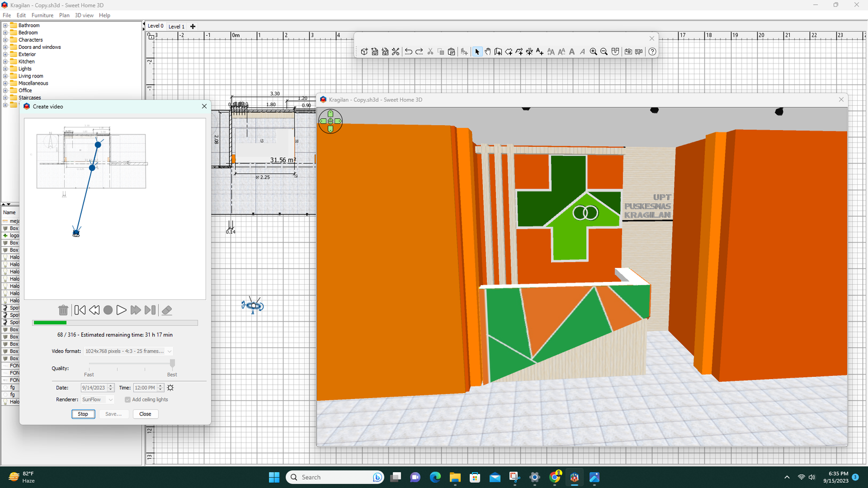Open File Explorer from the taskbar
868x488 pixels.
pos(455,477)
